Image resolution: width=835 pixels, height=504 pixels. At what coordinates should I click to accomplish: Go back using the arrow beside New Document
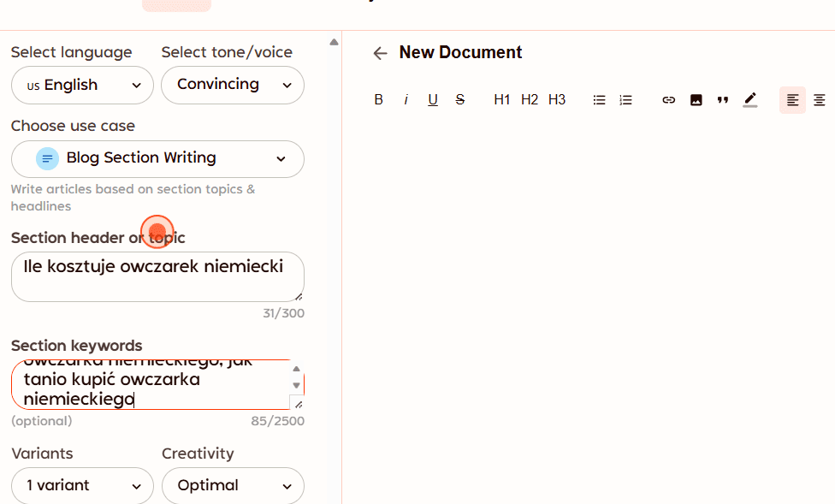381,53
